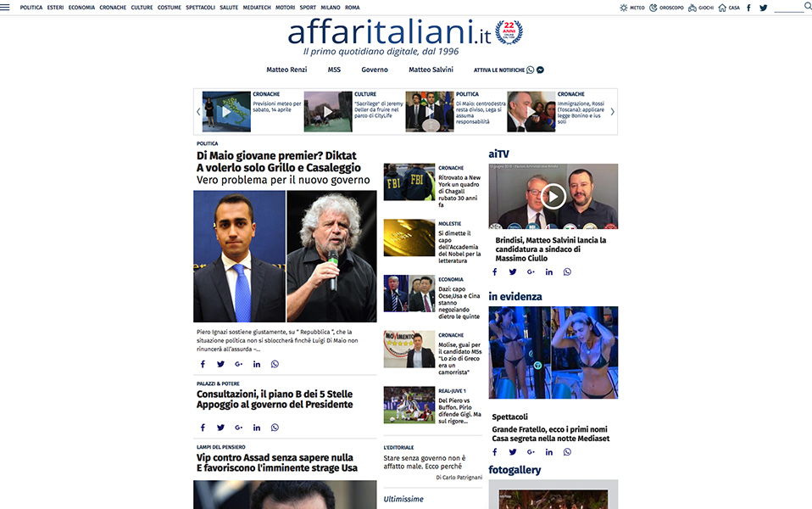812x509 pixels.
Task: Click the Casa home icon in header
Action: tap(722, 8)
